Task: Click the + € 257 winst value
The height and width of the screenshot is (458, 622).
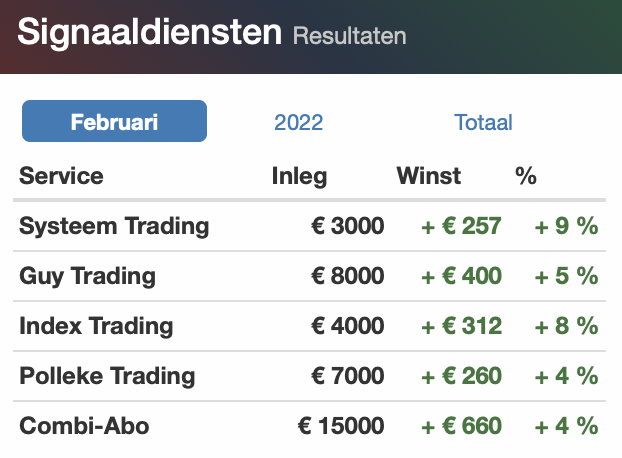Action: pyautogui.click(x=461, y=226)
